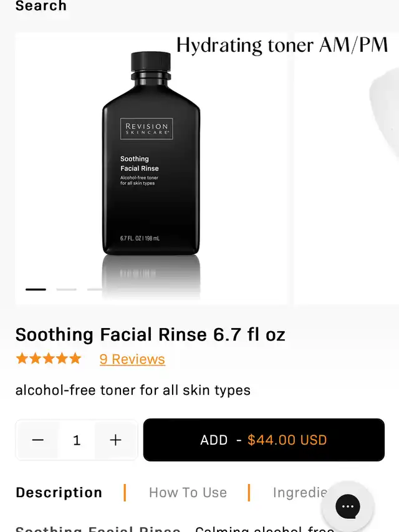Select the first carousel slide indicator
The width and height of the screenshot is (399, 532).
click(x=36, y=289)
